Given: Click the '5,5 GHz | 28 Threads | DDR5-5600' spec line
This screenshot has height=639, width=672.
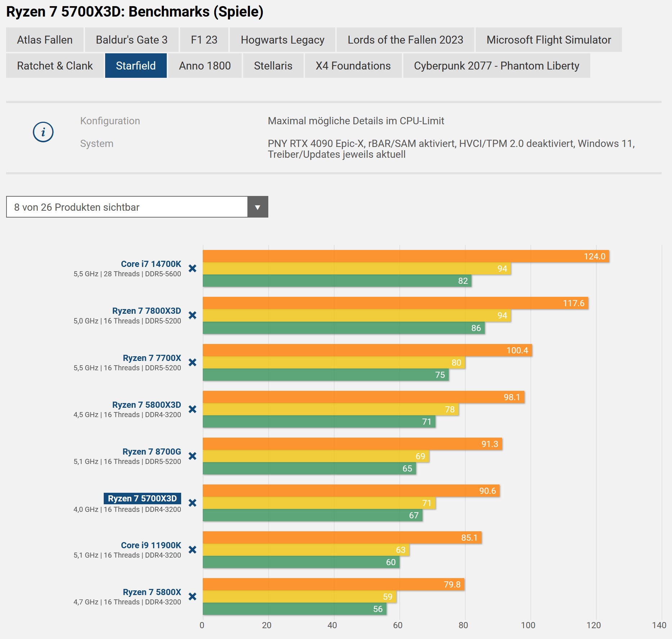Looking at the screenshot, I should point(127,274).
